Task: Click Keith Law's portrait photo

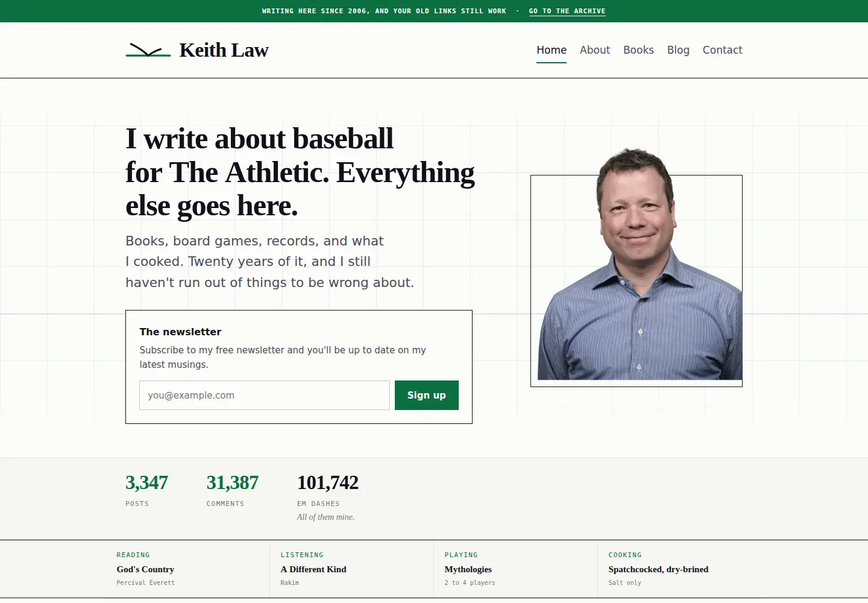Action: pos(637,265)
